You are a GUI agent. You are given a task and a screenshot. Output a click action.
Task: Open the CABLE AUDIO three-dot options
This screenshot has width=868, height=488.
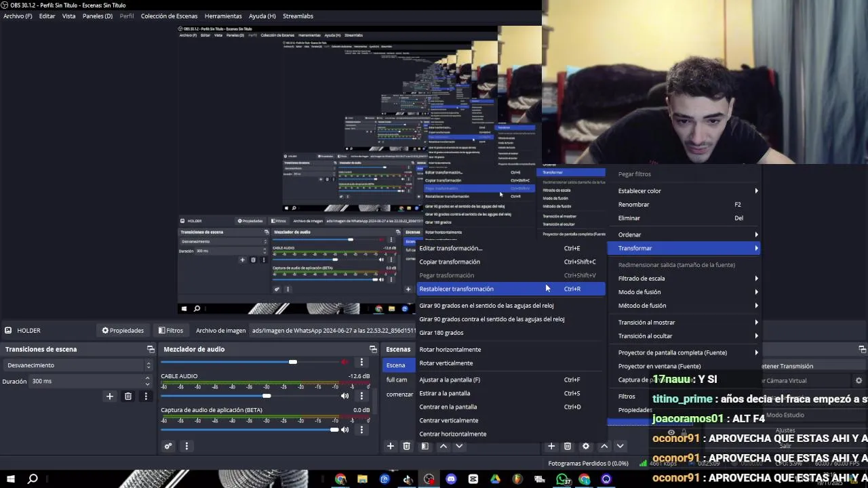[x=361, y=396]
